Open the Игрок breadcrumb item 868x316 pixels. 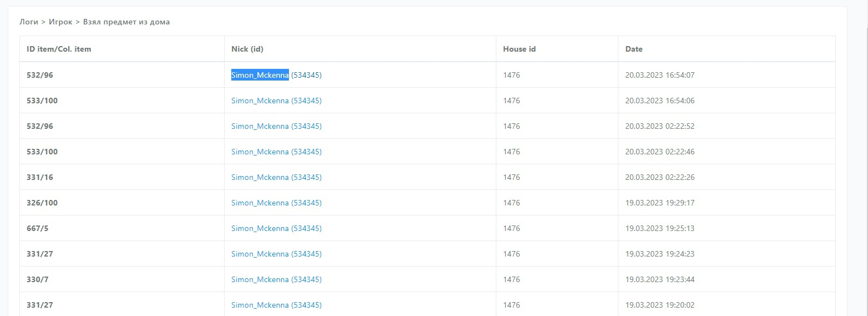click(60, 22)
